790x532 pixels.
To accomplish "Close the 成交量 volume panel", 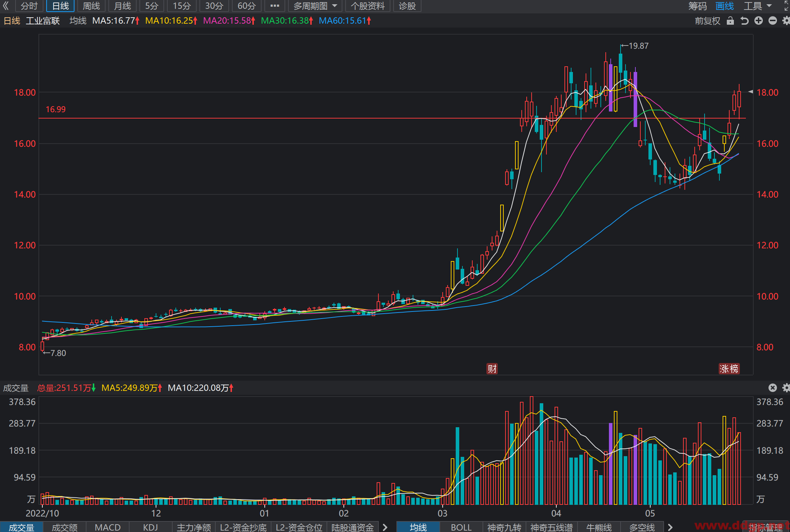I will pyautogui.click(x=773, y=388).
